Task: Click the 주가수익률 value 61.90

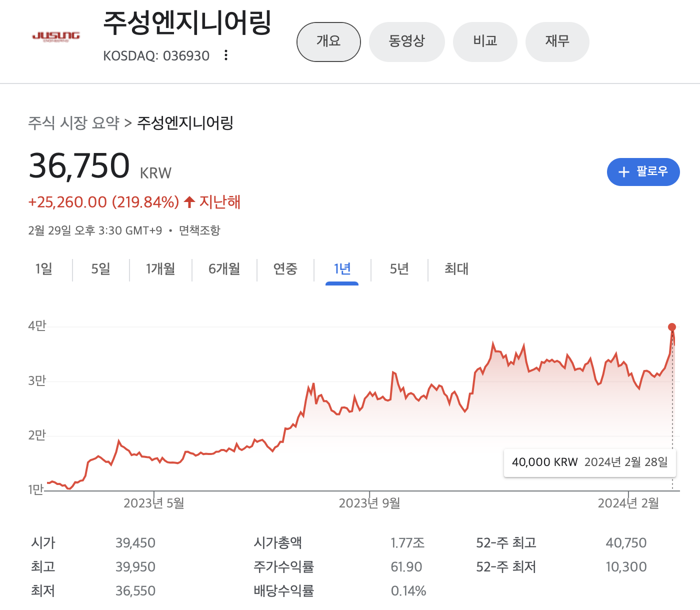Action: (x=406, y=567)
